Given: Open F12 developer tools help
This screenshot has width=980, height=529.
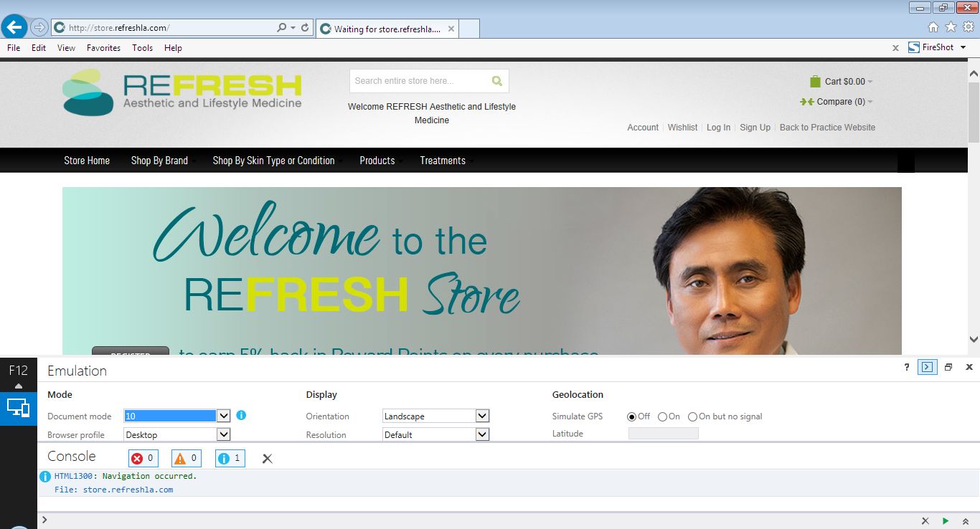Looking at the screenshot, I should (907, 367).
